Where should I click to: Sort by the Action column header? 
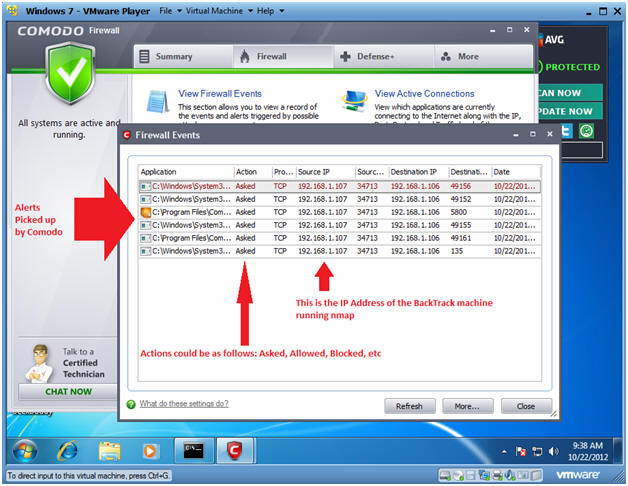252,172
